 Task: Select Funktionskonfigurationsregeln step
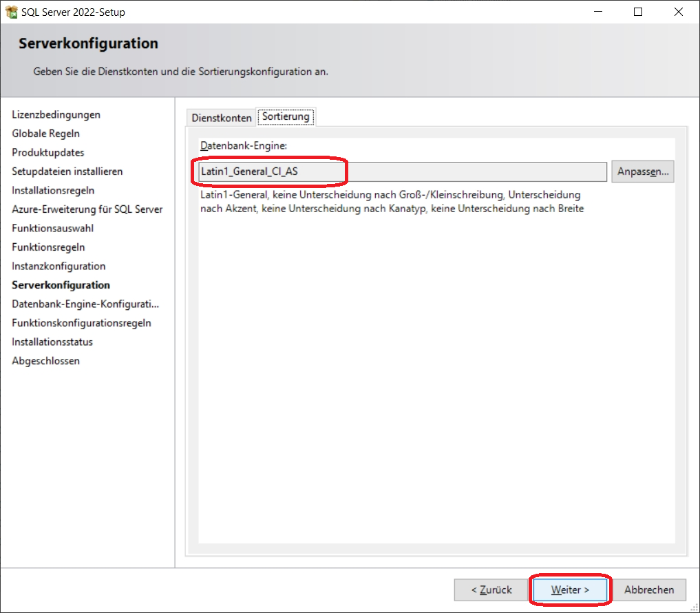click(81, 322)
